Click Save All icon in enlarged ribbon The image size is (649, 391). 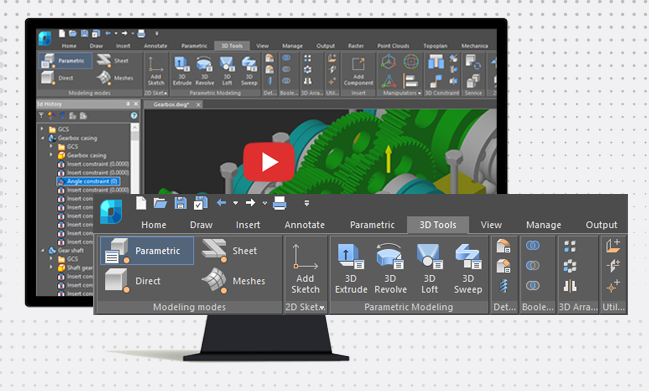201,203
